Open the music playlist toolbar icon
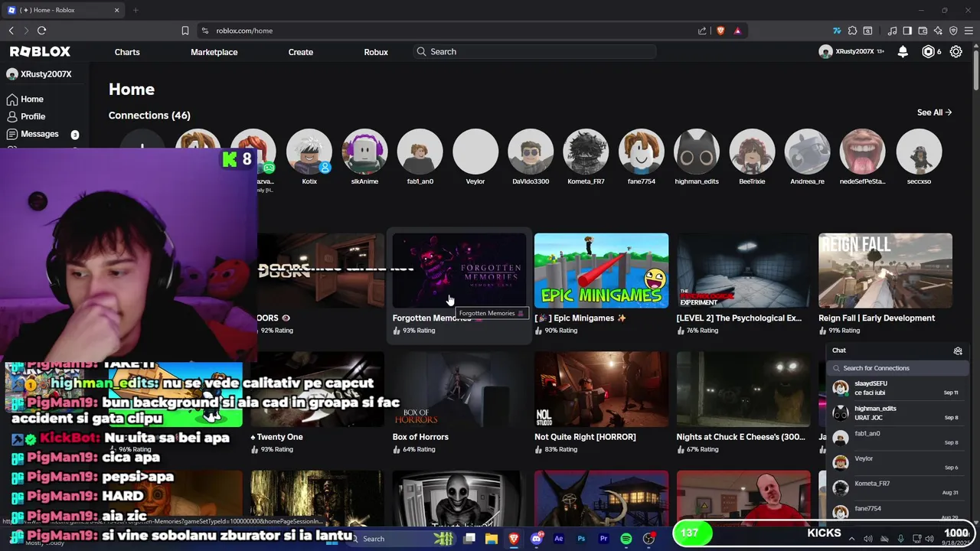Image resolution: width=980 pixels, height=551 pixels. [x=892, y=31]
